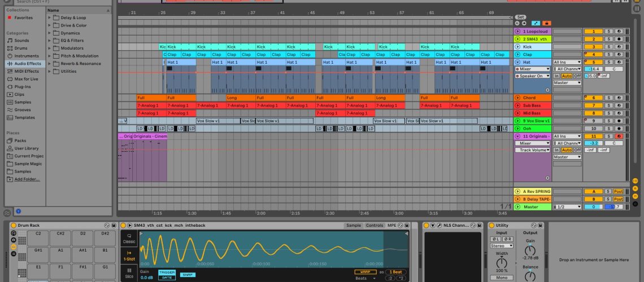Disable Clap track activator 4
The height and width of the screenshot is (282, 644).
click(593, 55)
